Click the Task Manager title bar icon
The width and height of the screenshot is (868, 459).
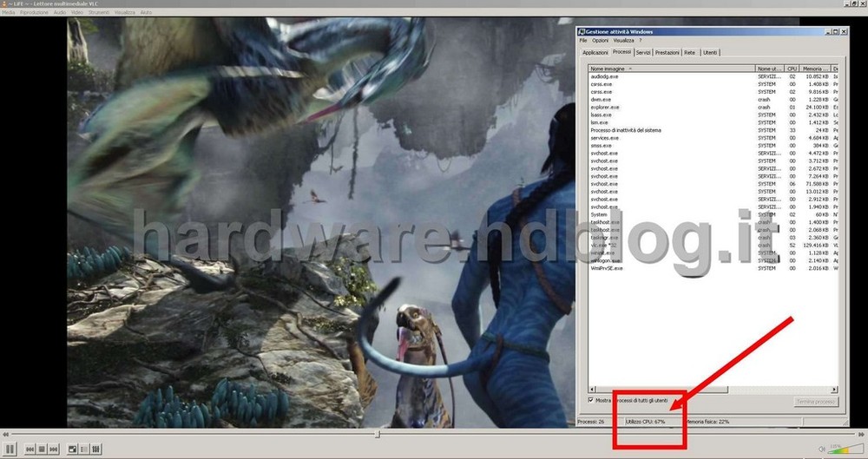coord(582,32)
